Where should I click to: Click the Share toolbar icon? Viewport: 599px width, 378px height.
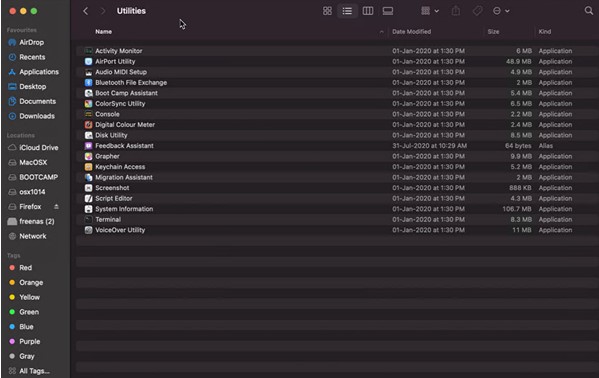pyautogui.click(x=456, y=11)
